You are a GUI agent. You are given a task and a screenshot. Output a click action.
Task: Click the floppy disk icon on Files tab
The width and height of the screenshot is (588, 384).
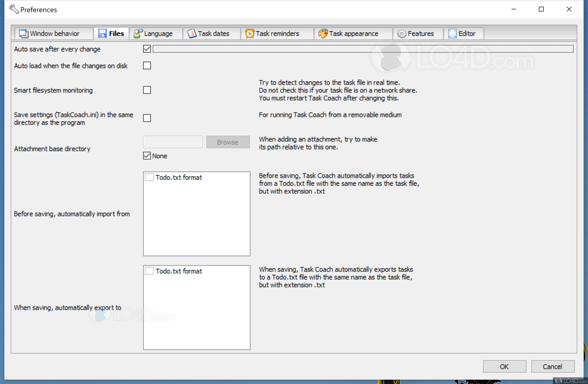(x=102, y=33)
